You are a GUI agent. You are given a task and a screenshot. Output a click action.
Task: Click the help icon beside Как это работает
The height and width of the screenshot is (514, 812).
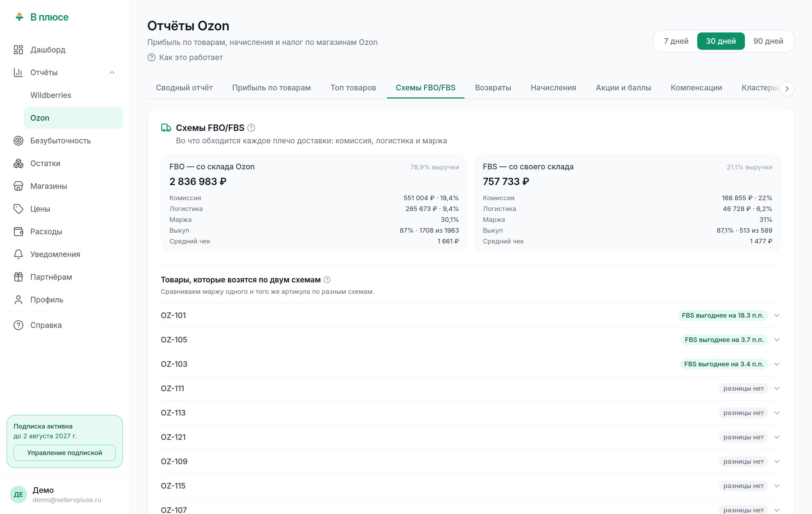[x=151, y=58]
